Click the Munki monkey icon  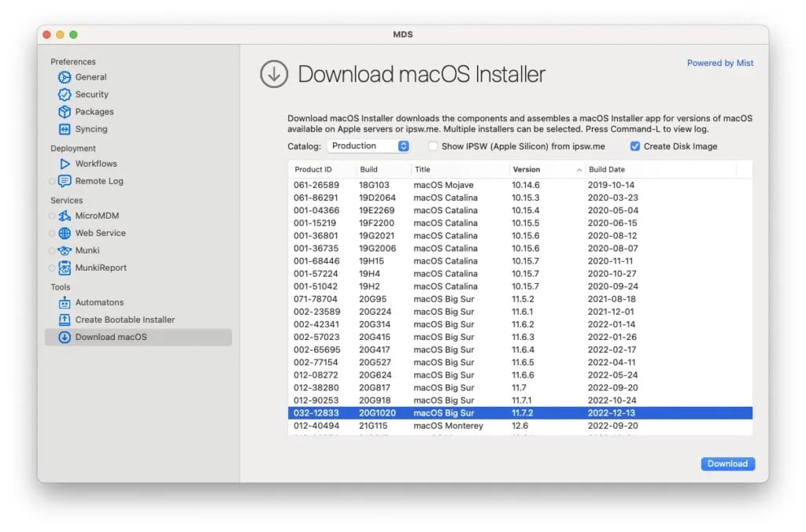click(65, 250)
